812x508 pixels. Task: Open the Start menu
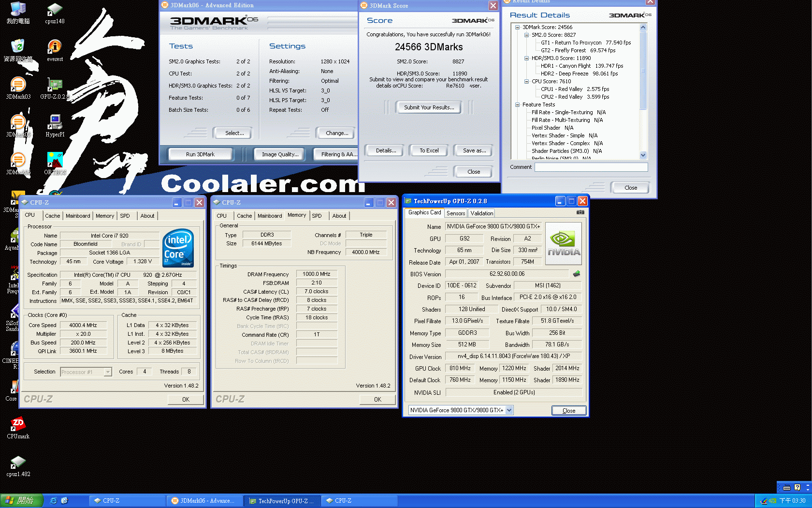(x=22, y=501)
